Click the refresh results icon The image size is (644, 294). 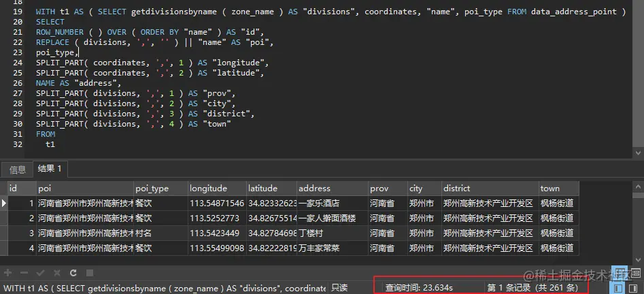coord(73,273)
